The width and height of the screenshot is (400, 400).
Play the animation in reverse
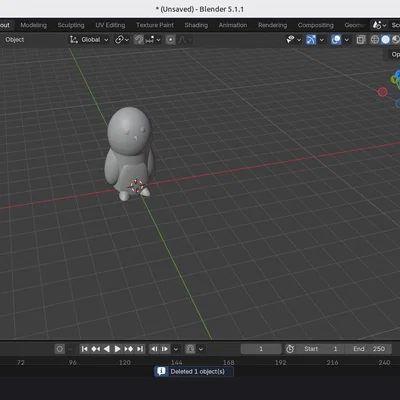point(107,349)
